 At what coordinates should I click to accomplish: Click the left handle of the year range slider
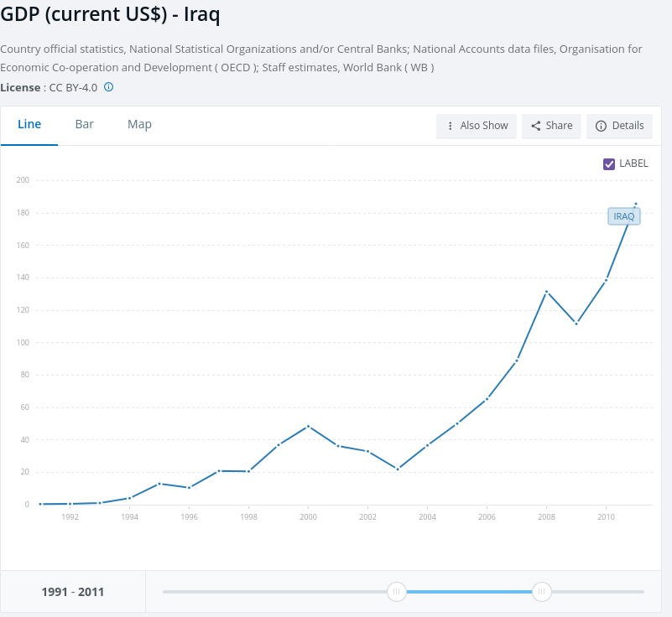click(x=397, y=592)
